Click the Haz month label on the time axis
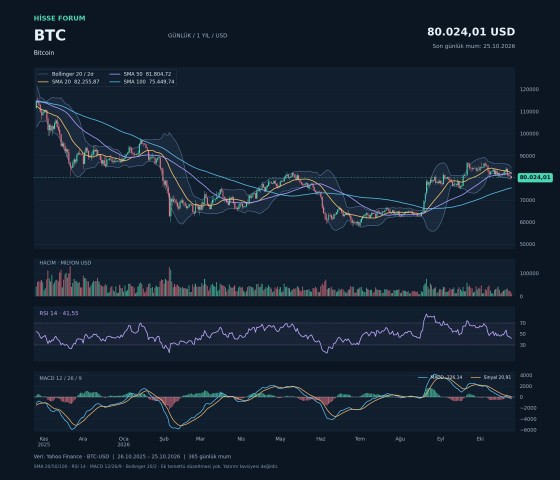Image resolution: width=560 pixels, height=480 pixels. pyautogui.click(x=321, y=439)
